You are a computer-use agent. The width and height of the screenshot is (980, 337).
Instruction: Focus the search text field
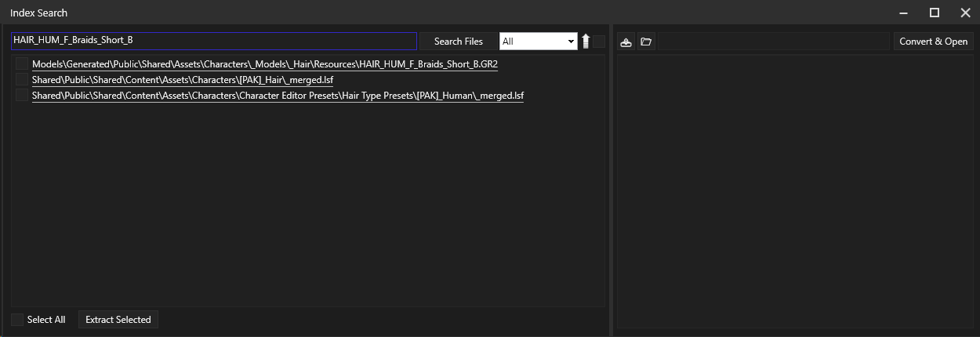213,41
